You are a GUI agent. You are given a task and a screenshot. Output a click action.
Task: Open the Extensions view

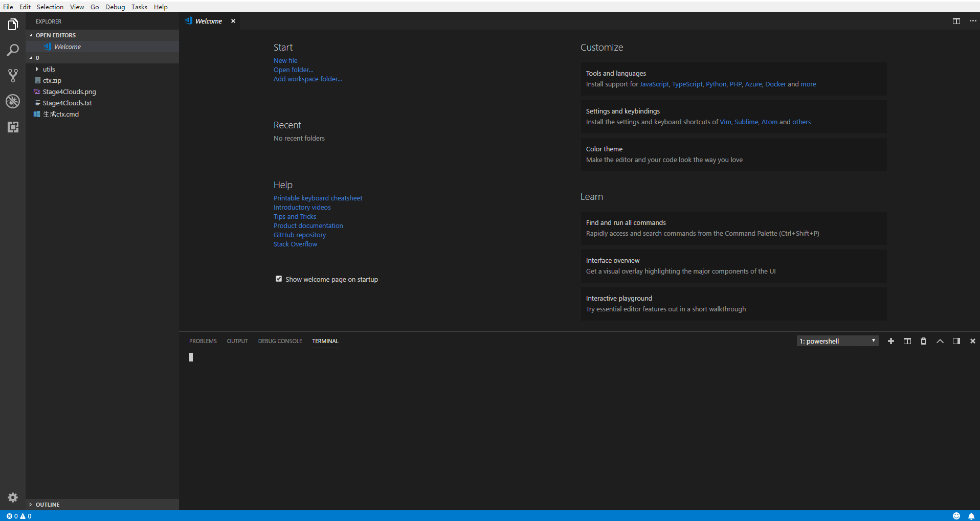[x=12, y=127]
